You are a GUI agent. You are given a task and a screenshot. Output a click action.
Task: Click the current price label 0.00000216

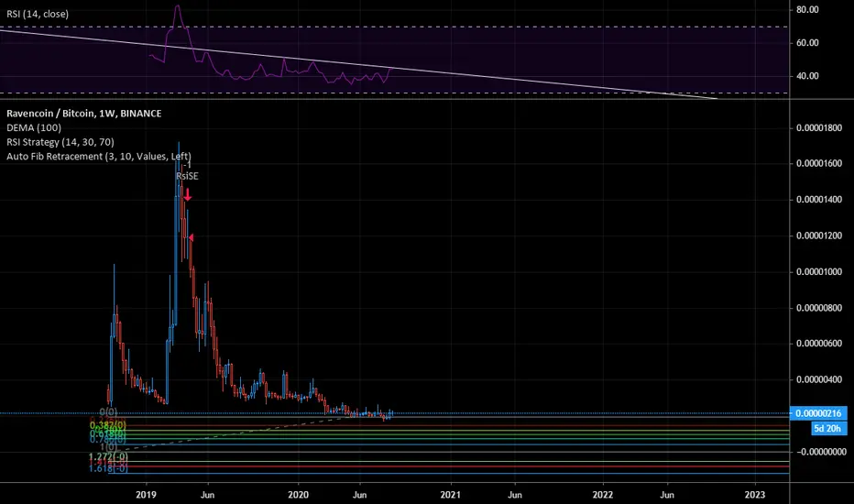click(x=818, y=413)
